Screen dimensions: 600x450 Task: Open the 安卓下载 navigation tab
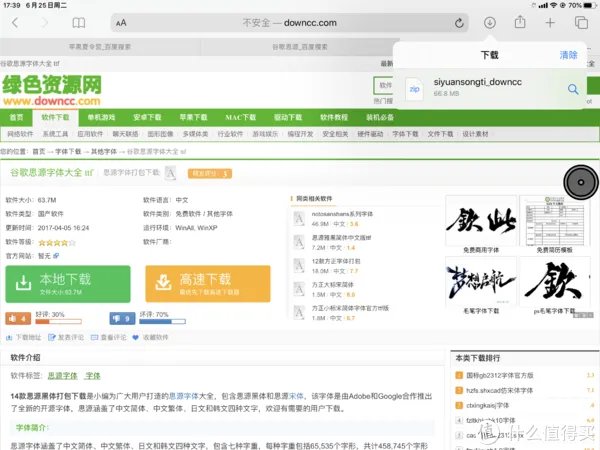pos(147,117)
